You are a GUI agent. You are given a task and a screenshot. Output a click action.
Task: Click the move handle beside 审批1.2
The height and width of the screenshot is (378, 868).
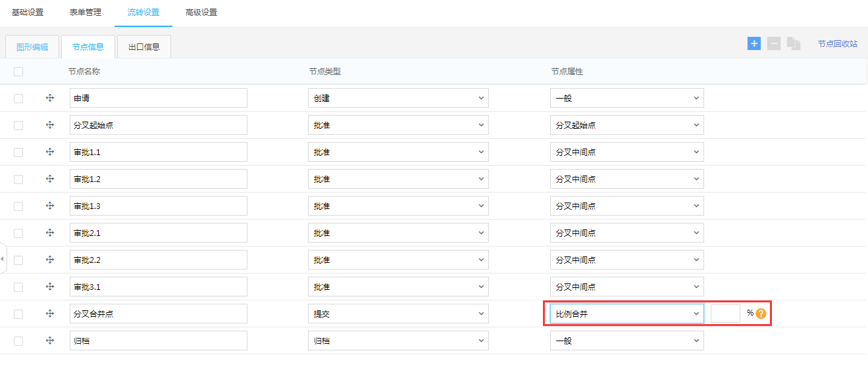click(50, 179)
